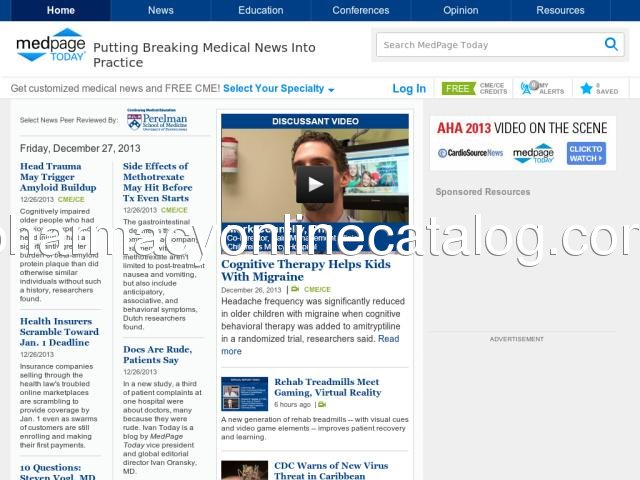Image resolution: width=640 pixels, height=480 pixels.
Task: Open Head Trauma May Trigger Amyloid Buildup
Action: (58, 177)
